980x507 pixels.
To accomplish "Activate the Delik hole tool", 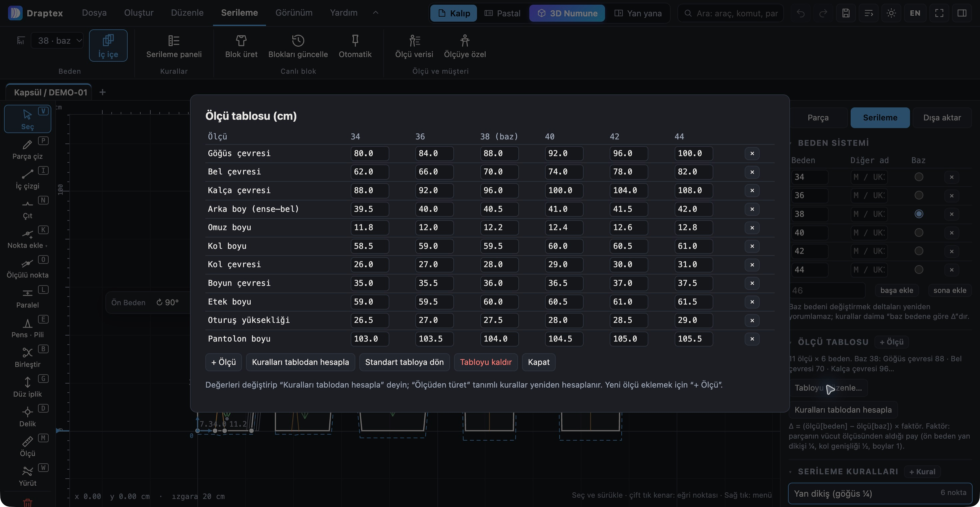I will pyautogui.click(x=27, y=416).
